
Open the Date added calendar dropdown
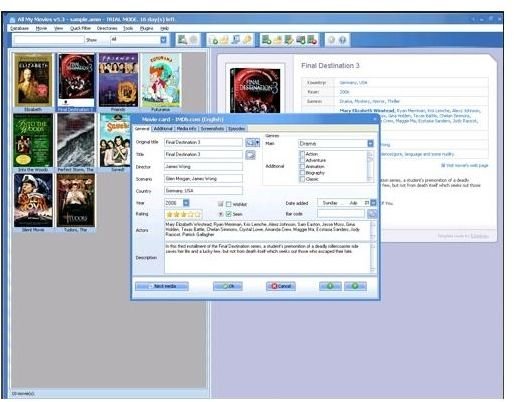pos(373,203)
